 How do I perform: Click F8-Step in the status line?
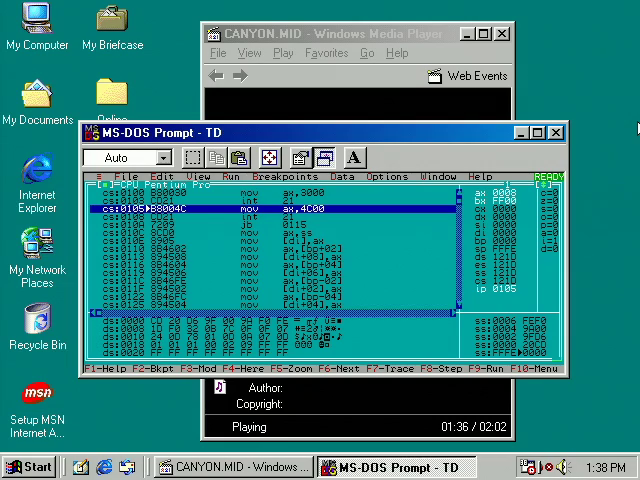pos(441,369)
